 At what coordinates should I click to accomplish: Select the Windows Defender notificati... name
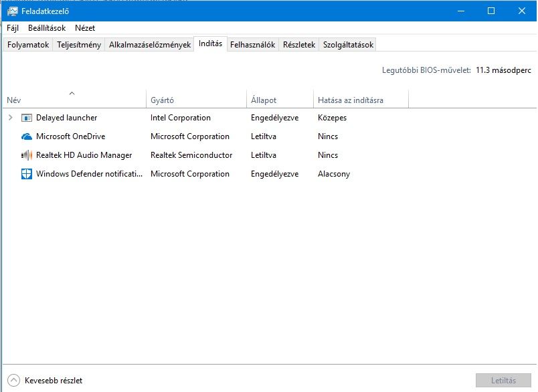coord(89,174)
